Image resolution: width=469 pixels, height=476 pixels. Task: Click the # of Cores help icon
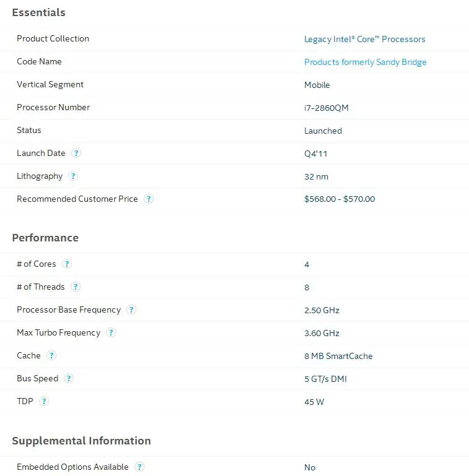pyautogui.click(x=66, y=264)
